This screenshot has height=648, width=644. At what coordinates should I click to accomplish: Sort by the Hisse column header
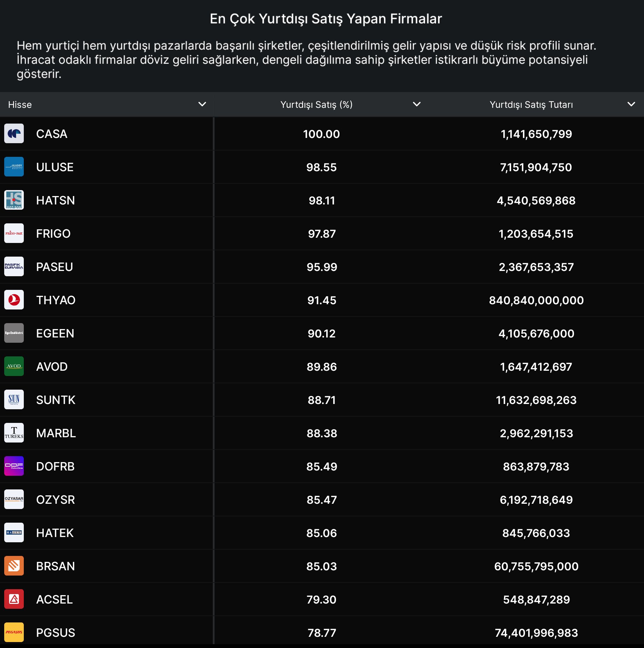coord(20,105)
